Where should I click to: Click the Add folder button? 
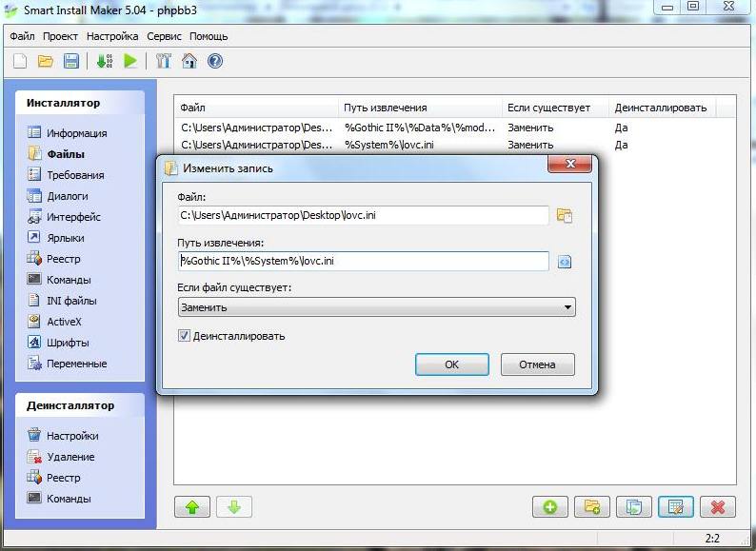click(x=592, y=507)
